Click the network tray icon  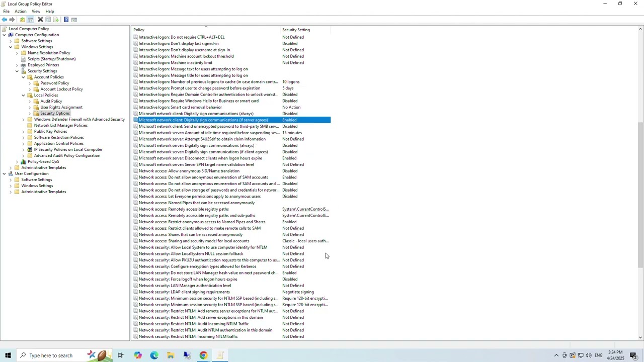pyautogui.click(x=581, y=355)
